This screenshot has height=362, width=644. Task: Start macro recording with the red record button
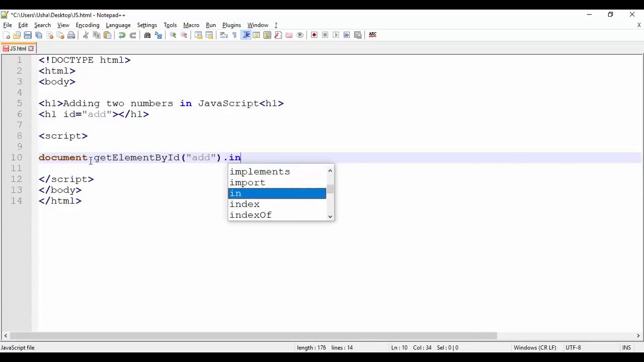pos(314,35)
